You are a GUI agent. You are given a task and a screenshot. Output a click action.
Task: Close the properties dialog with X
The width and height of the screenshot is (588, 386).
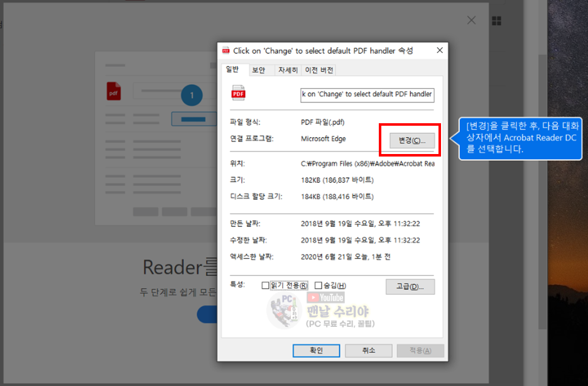[440, 50]
